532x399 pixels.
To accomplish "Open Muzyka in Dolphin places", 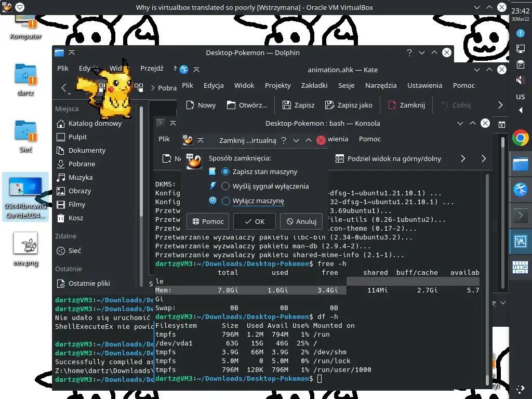I will 74,178.
